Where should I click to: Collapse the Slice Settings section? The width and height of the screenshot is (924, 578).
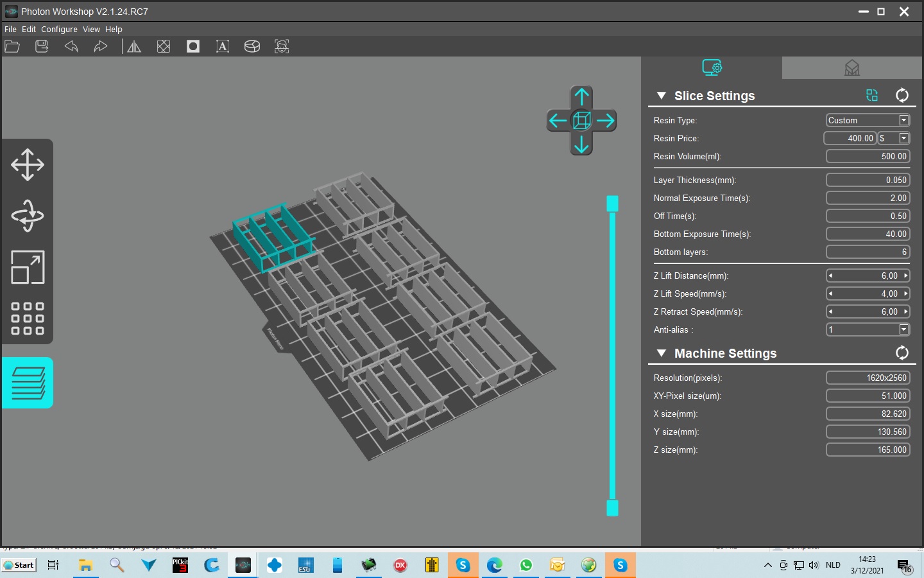pyautogui.click(x=661, y=96)
